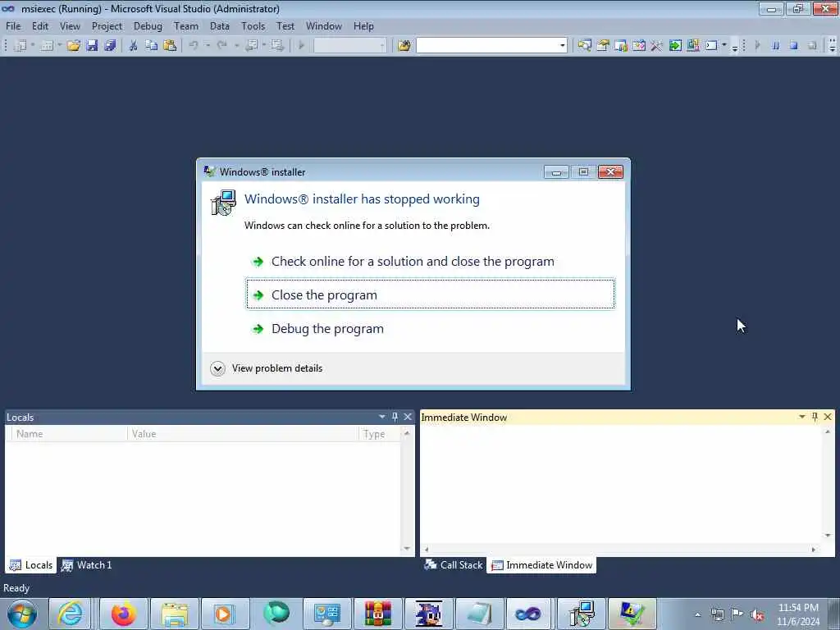
Task: Click the Navigate Backward icon
Action: pos(251,46)
